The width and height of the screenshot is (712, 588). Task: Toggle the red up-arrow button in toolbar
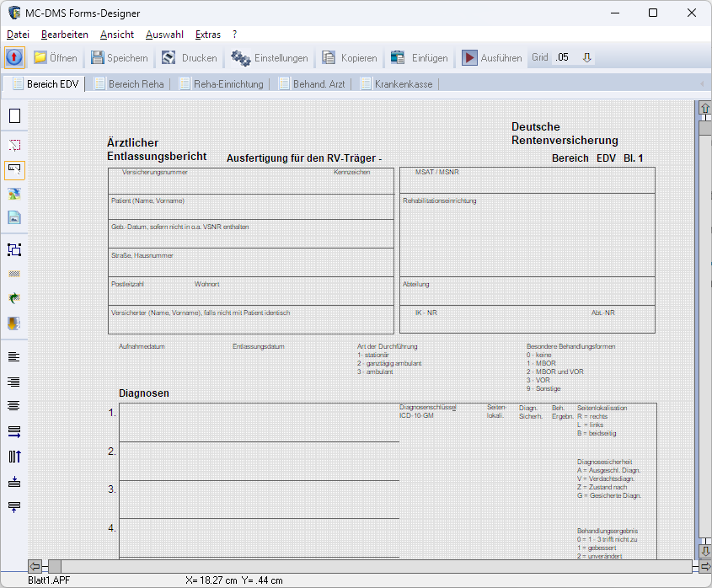pos(14,58)
